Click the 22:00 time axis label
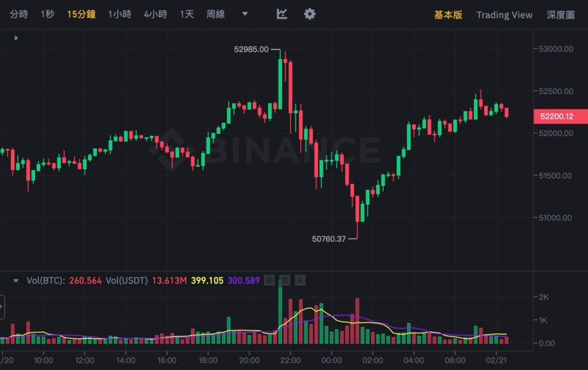Viewport: 588px width, 370px height. click(290, 360)
